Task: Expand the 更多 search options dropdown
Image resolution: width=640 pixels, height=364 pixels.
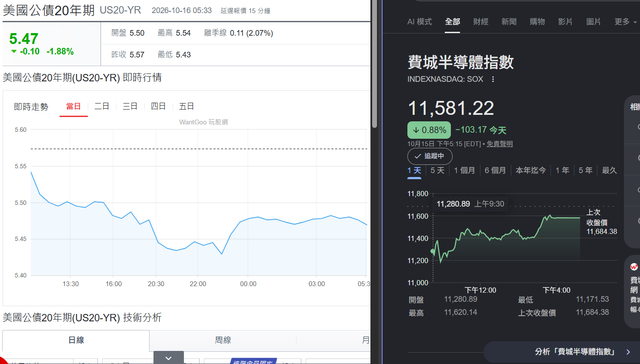Action: 625,22
